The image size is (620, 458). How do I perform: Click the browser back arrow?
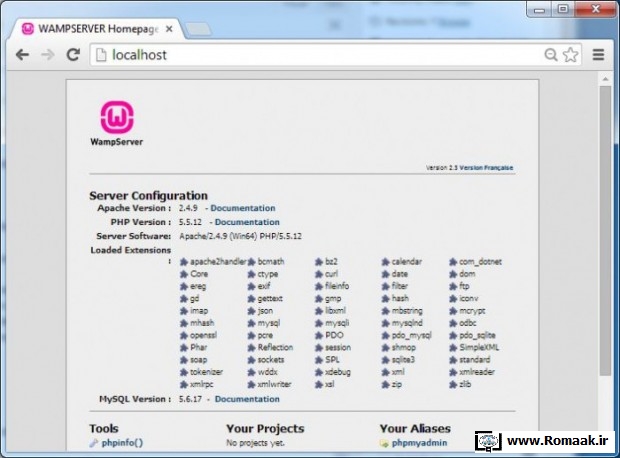coord(22,55)
